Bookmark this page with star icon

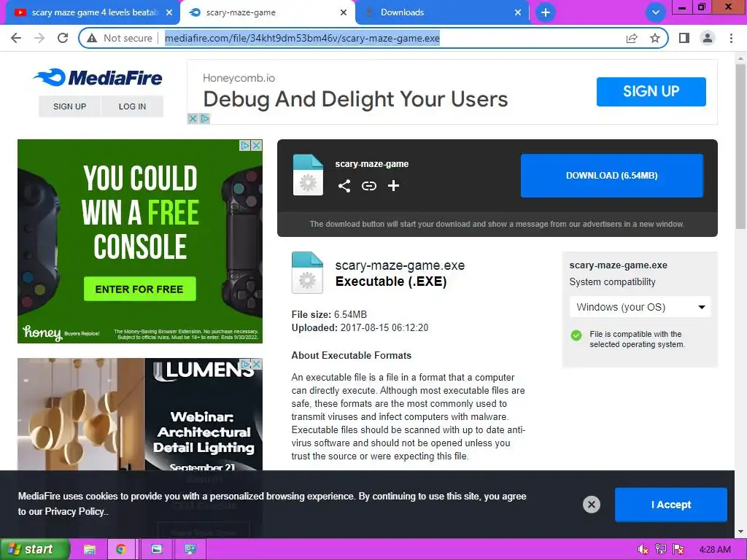pyautogui.click(x=655, y=38)
